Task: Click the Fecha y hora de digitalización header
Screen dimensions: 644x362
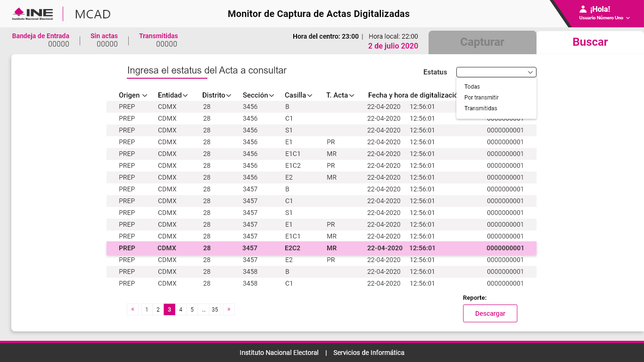Action: click(412, 95)
